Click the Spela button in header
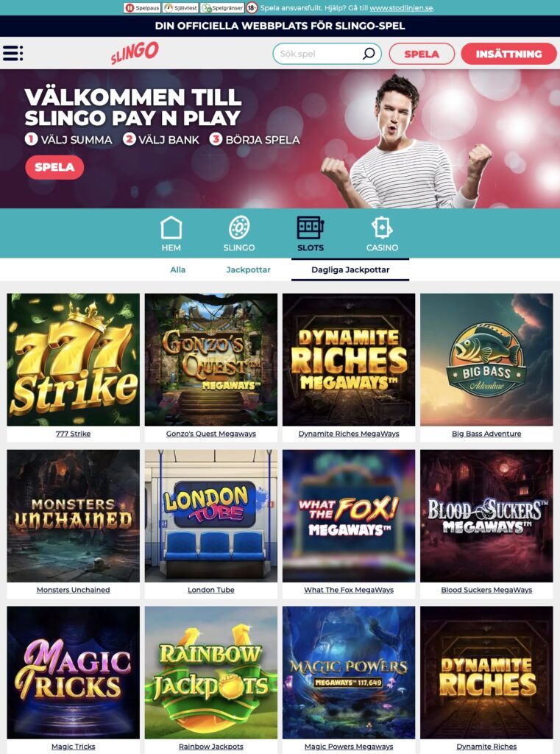 click(422, 54)
